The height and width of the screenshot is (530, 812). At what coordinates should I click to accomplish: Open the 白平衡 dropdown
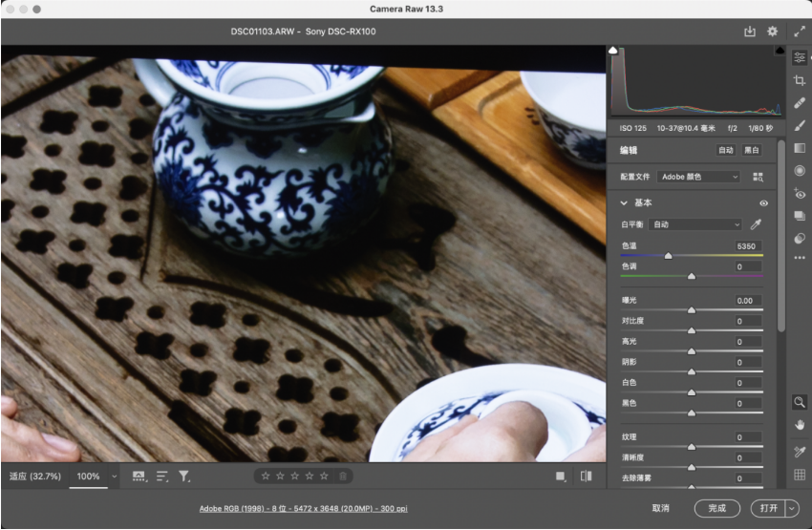click(694, 224)
